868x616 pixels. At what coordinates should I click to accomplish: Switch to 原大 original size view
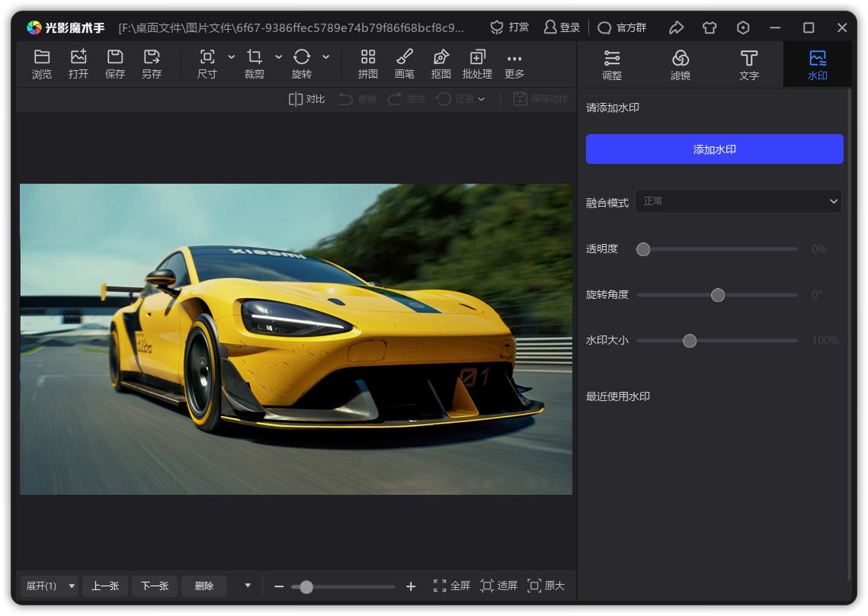point(546,586)
